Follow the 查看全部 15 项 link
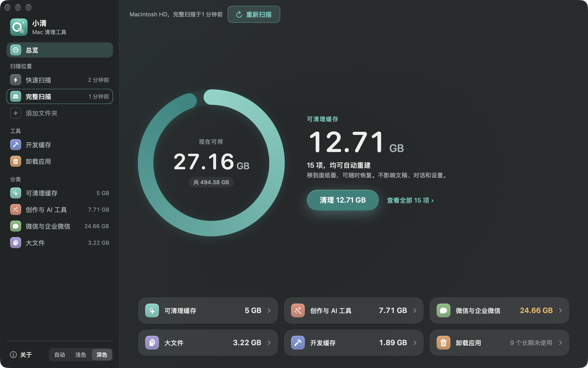This screenshot has width=588, height=368. coord(410,201)
